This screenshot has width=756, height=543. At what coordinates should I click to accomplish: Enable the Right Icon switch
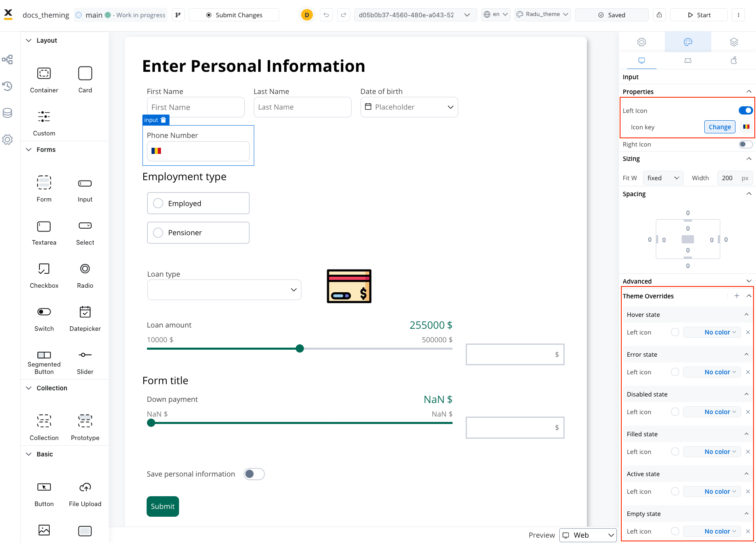pyautogui.click(x=745, y=144)
